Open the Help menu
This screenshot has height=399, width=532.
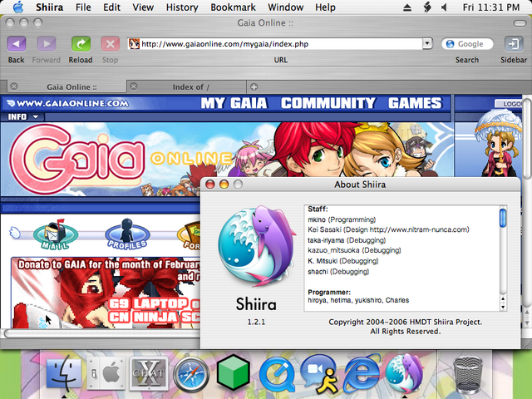pos(325,7)
